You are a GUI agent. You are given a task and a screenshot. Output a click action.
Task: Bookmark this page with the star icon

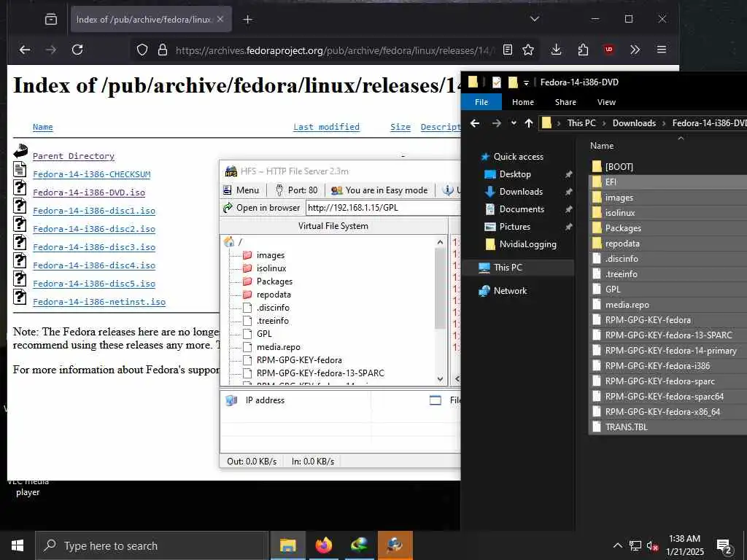click(528, 50)
